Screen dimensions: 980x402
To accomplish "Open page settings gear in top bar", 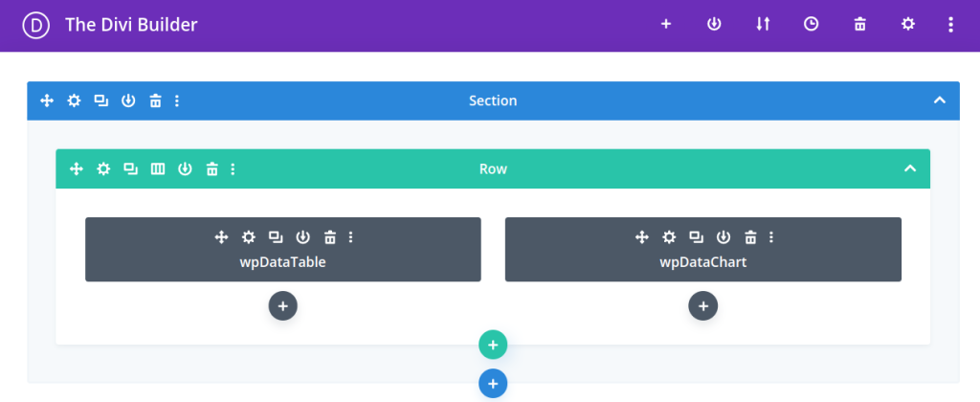I will [907, 24].
